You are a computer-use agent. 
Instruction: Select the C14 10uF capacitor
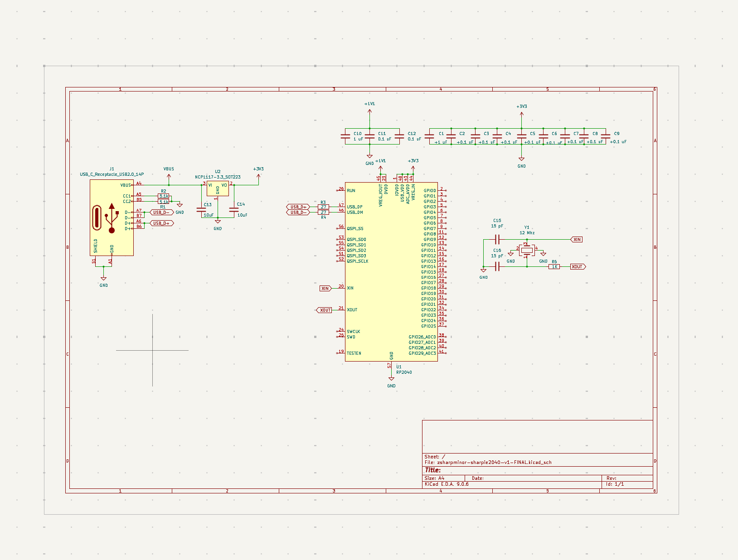234,210
